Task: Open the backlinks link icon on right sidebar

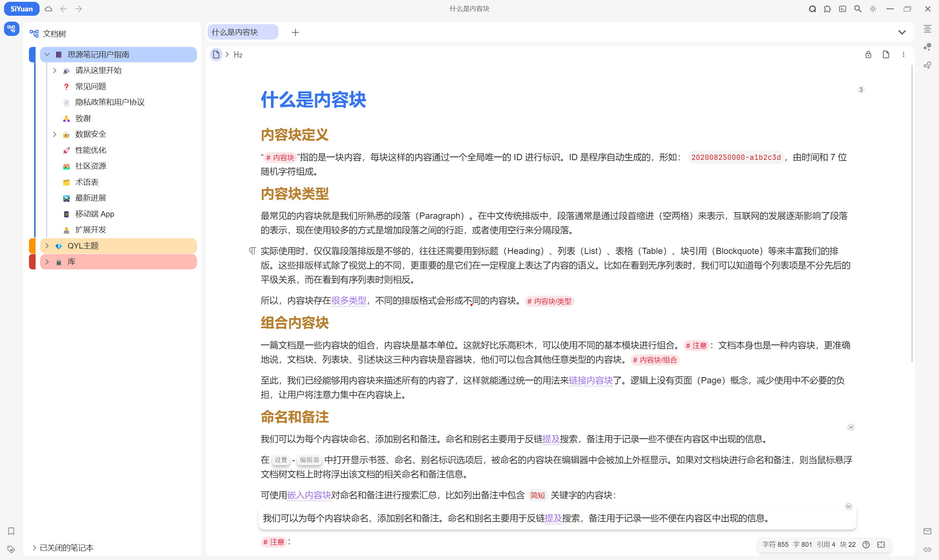Action: pyautogui.click(x=927, y=549)
